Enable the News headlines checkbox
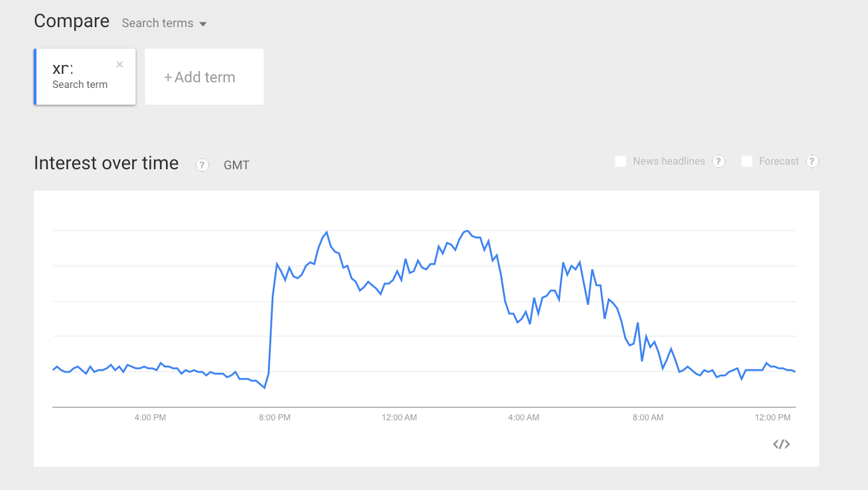The width and height of the screenshot is (868, 490). point(621,161)
